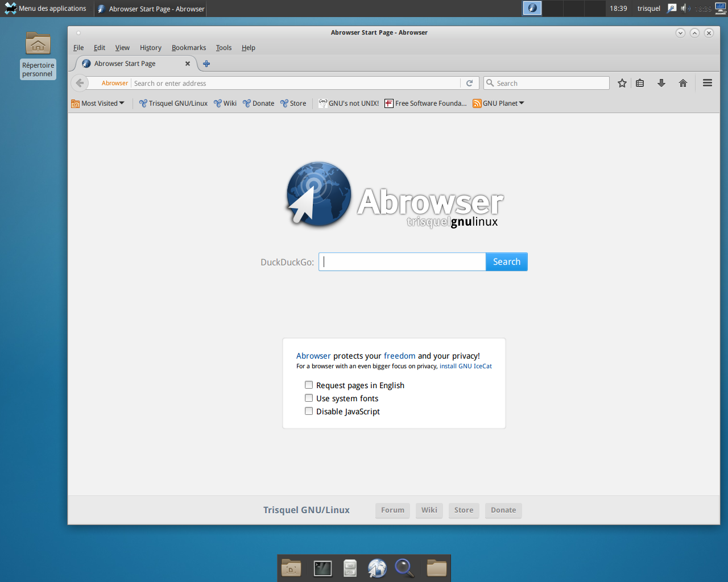This screenshot has width=728, height=582.
Task: Open Free Software Foundation bookmark
Action: point(425,103)
